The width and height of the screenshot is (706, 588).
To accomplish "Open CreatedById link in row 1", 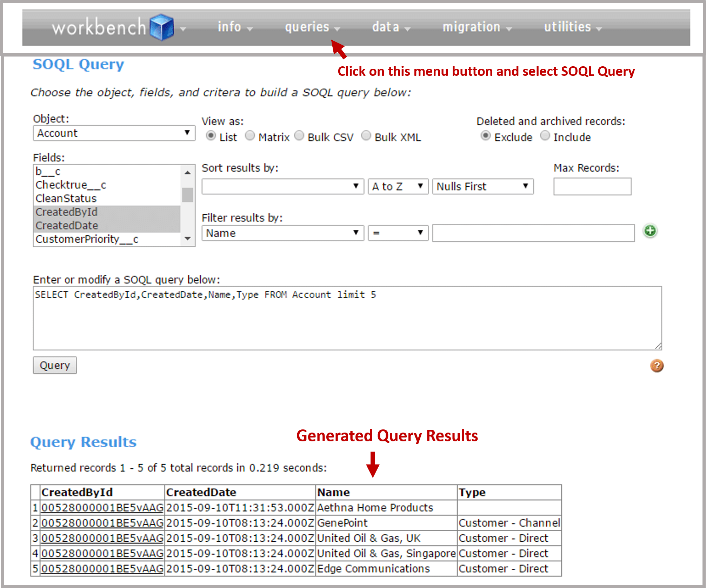I will (x=102, y=508).
